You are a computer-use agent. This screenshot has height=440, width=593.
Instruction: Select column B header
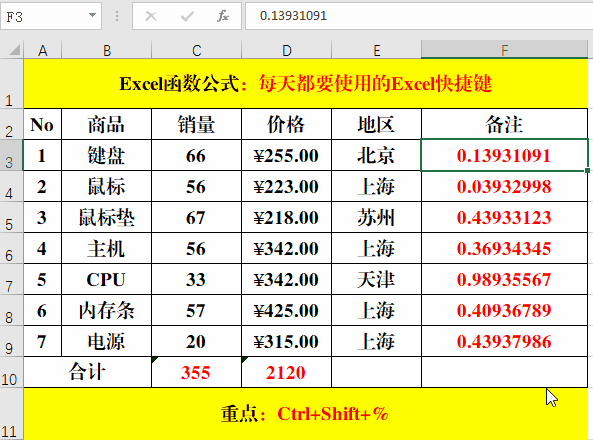pos(107,50)
